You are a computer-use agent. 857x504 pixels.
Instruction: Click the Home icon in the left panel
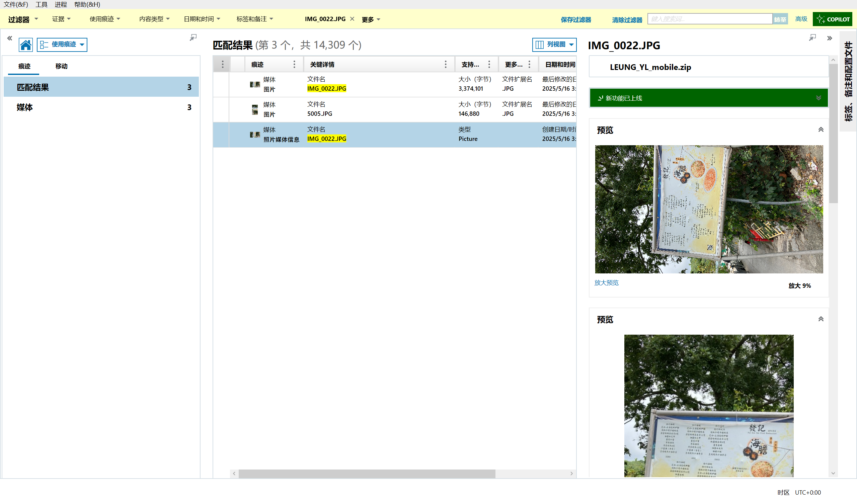(x=25, y=45)
